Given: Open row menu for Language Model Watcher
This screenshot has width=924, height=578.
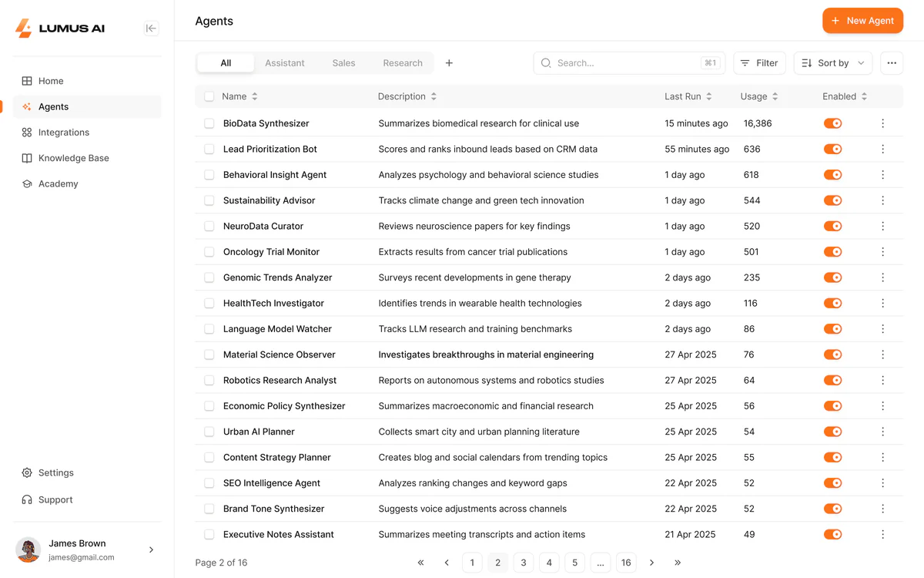Looking at the screenshot, I should (x=882, y=329).
